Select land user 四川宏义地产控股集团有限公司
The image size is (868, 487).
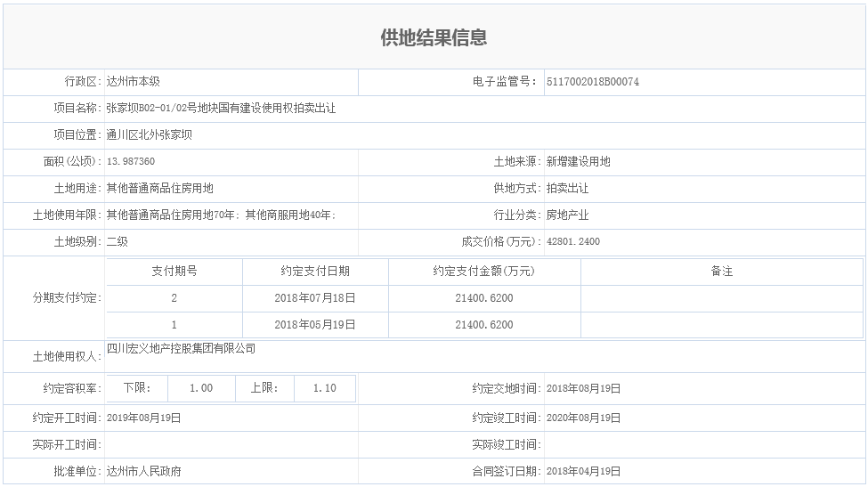(181, 349)
